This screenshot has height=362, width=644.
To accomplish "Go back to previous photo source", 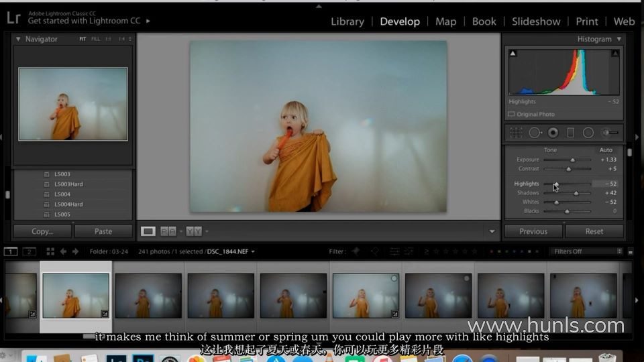I will point(63,251).
